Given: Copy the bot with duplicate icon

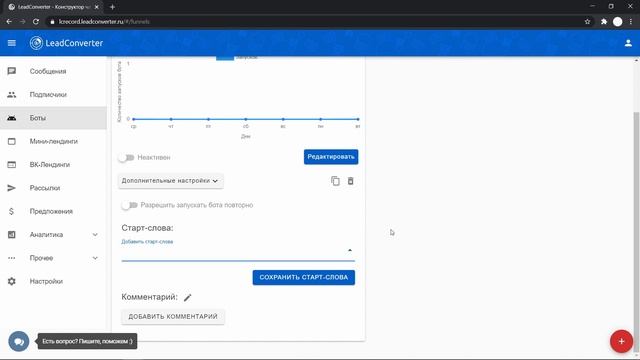Looking at the screenshot, I should [335, 181].
